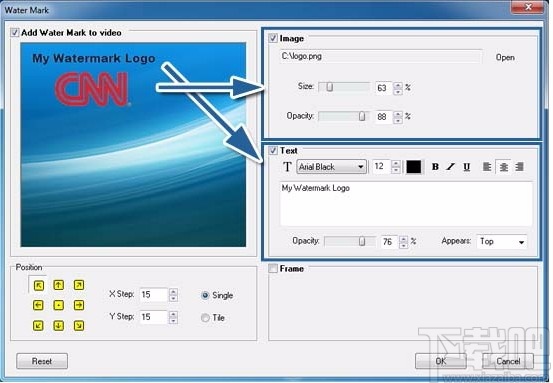Viewport: 553px width, 383px height.
Task: Set watermark position to middle-left
Action: click(38, 305)
